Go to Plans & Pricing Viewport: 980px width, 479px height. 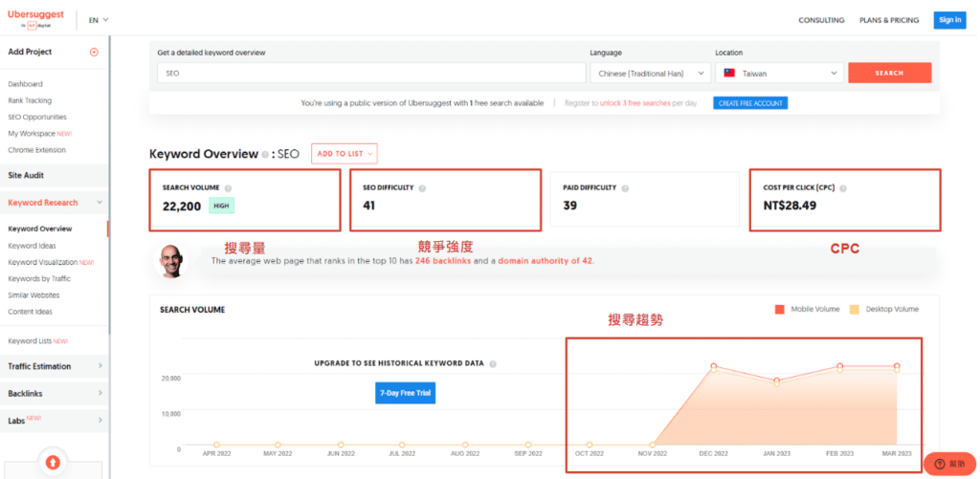point(889,20)
